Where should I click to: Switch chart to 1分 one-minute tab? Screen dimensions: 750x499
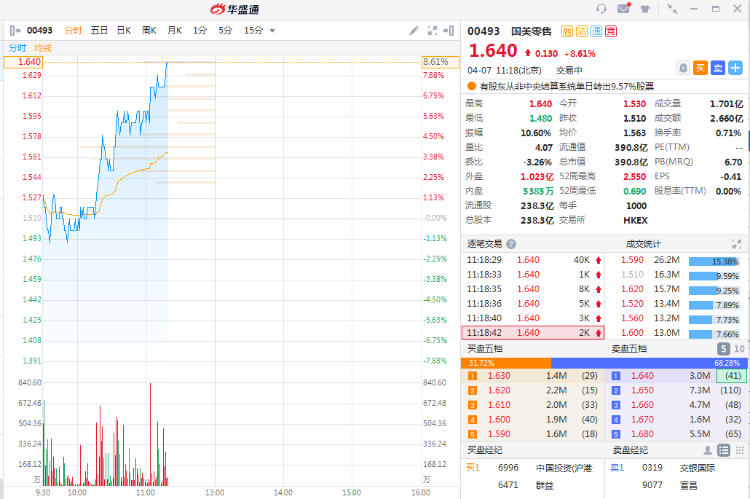[x=200, y=31]
